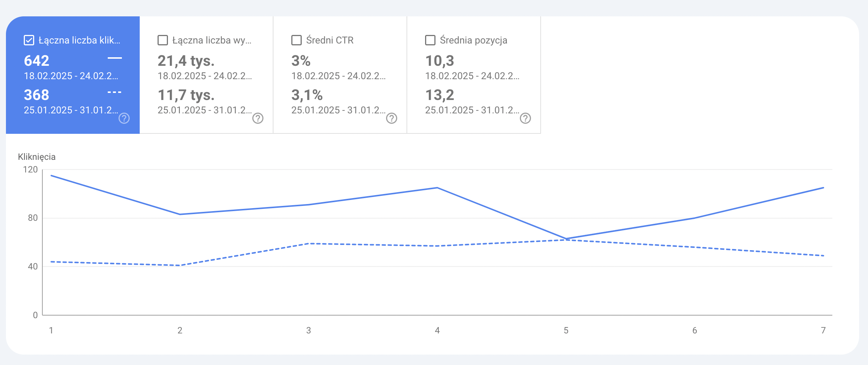The image size is (868, 365).
Task: Check the Średnia pozycja checkbox
Action: tap(430, 40)
